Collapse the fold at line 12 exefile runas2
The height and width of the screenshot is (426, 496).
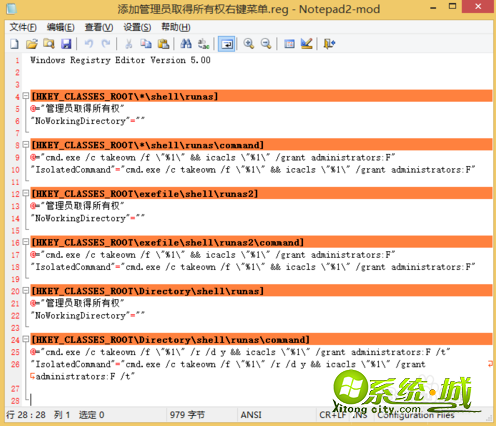[25, 193]
